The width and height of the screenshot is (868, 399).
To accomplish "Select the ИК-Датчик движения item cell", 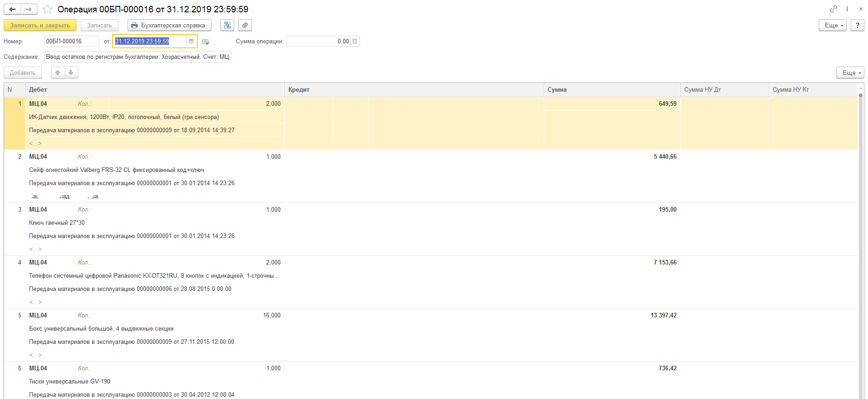I will coord(155,117).
